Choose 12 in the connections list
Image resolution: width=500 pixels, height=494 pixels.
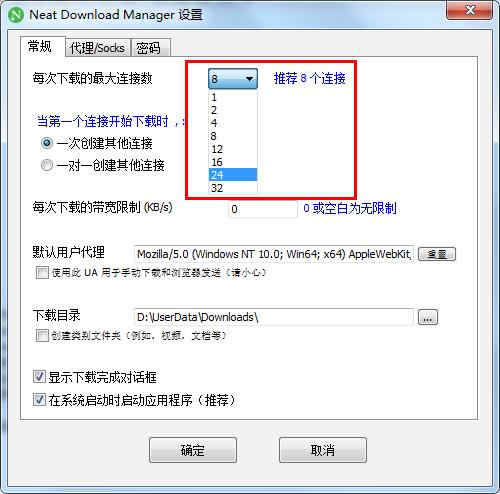point(233,149)
